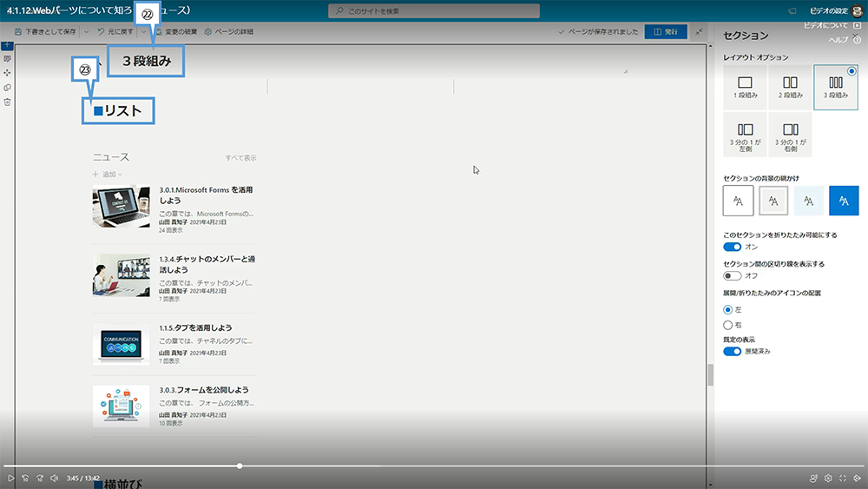Choose light gray section background shading
Screen dimensions: 868x489
tap(773, 201)
